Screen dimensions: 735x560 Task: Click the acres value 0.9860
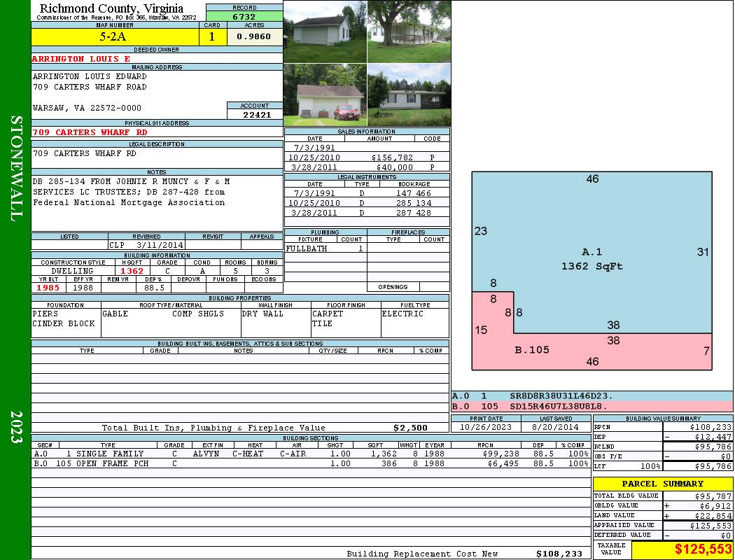pyautogui.click(x=254, y=37)
